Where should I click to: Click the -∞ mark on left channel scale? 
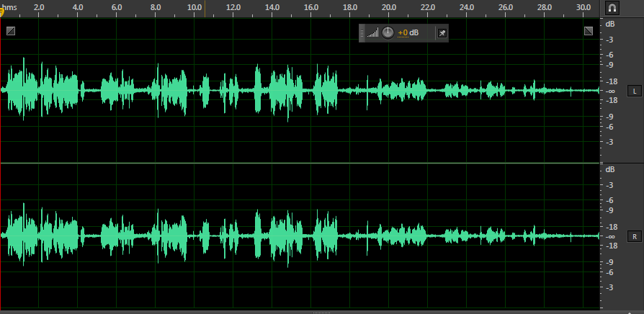[x=610, y=91]
